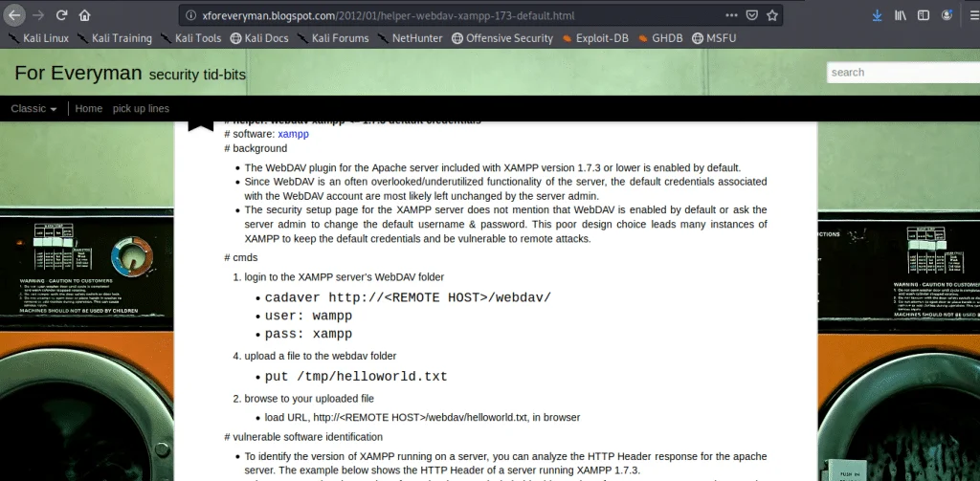
Task: Show the browser sidebar
Action: pos(924,15)
